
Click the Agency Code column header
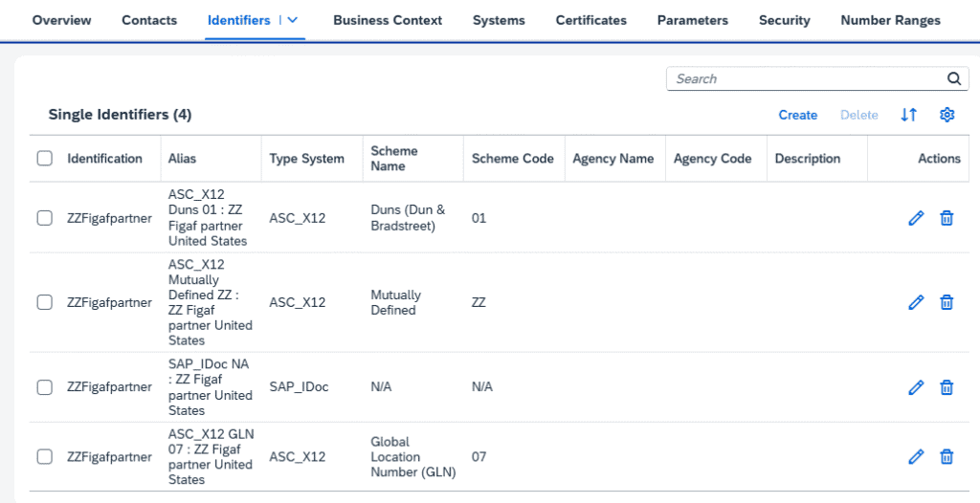712,159
